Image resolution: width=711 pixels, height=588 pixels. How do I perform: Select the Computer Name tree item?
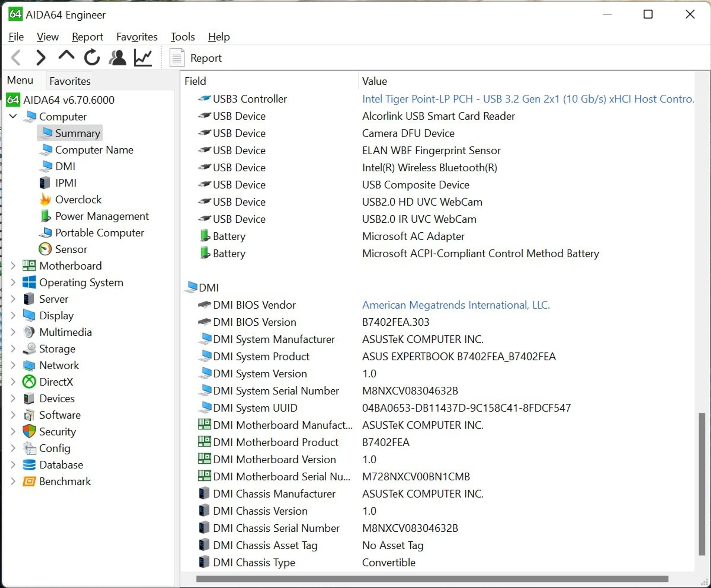pos(86,150)
